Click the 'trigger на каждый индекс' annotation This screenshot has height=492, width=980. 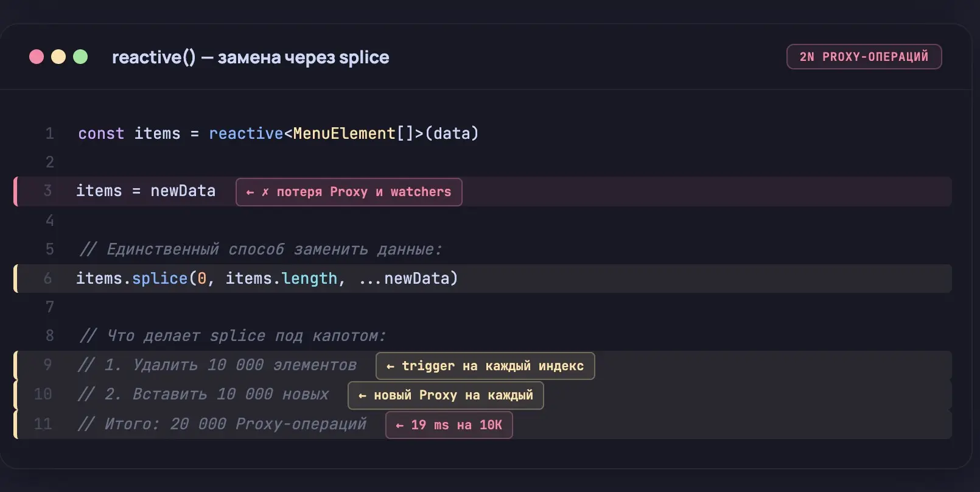point(485,366)
